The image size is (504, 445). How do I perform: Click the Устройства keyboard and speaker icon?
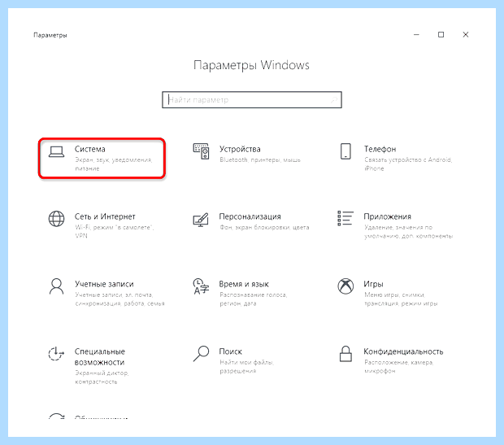201,151
